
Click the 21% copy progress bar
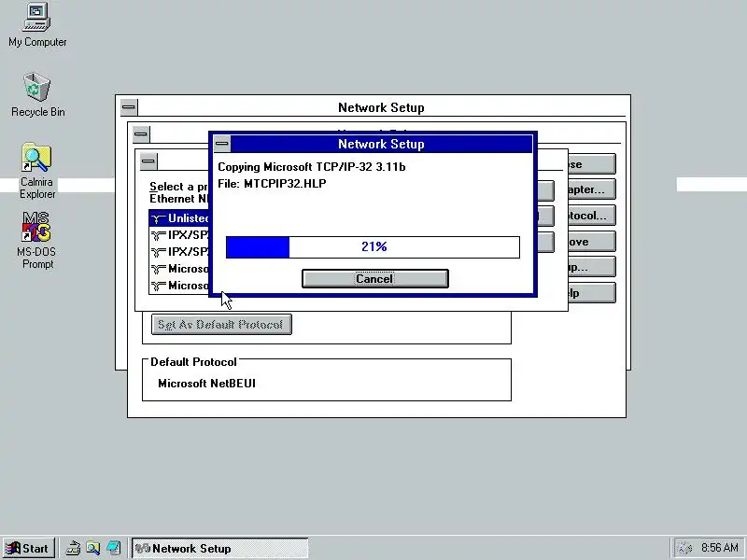(x=373, y=247)
